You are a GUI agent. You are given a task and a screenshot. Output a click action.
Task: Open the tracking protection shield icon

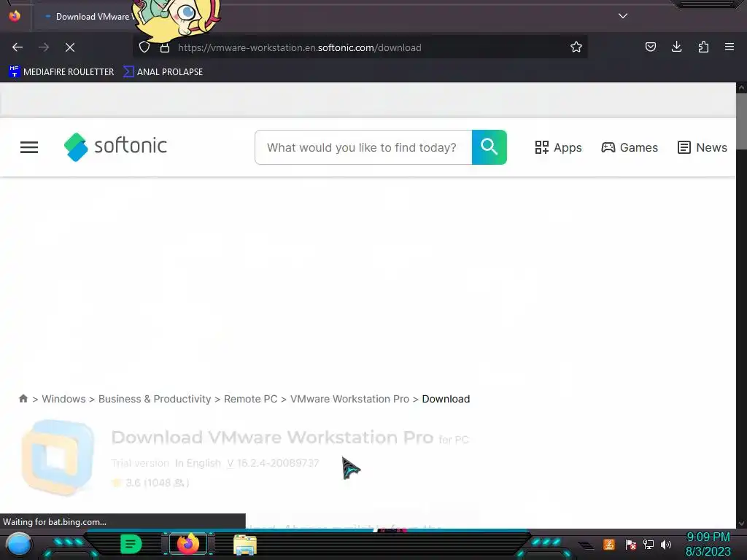coord(144,47)
